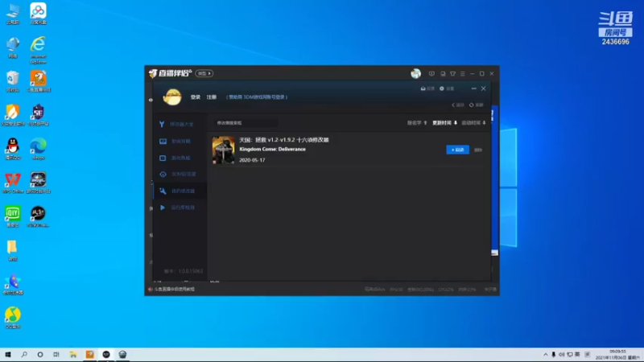Open Cortana circle on the taskbar

click(39, 355)
